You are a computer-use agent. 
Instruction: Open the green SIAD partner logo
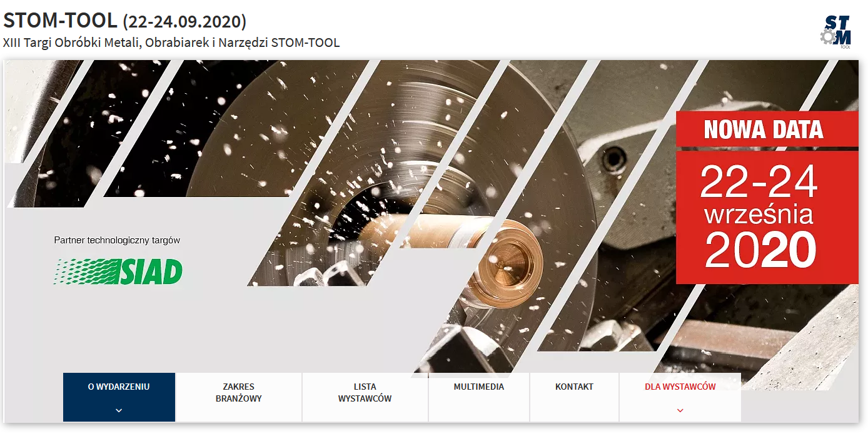118,271
